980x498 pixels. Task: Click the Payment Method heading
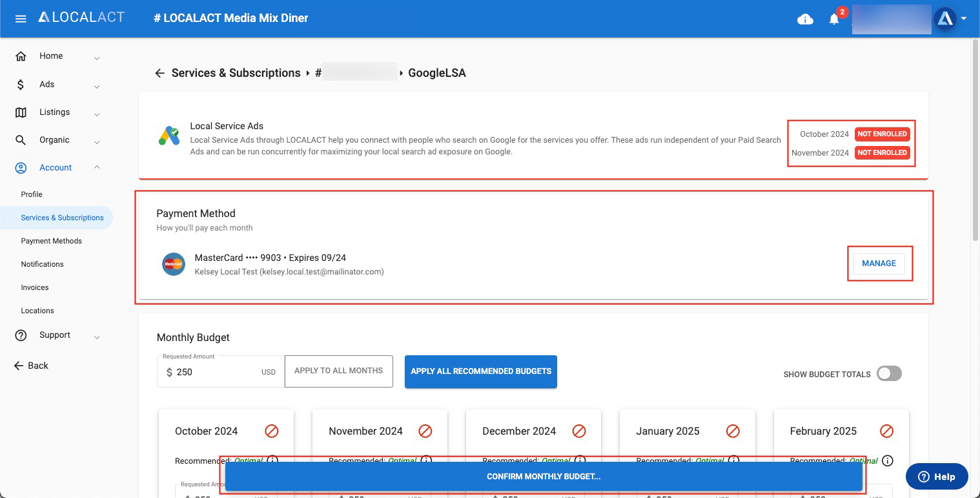[196, 213]
